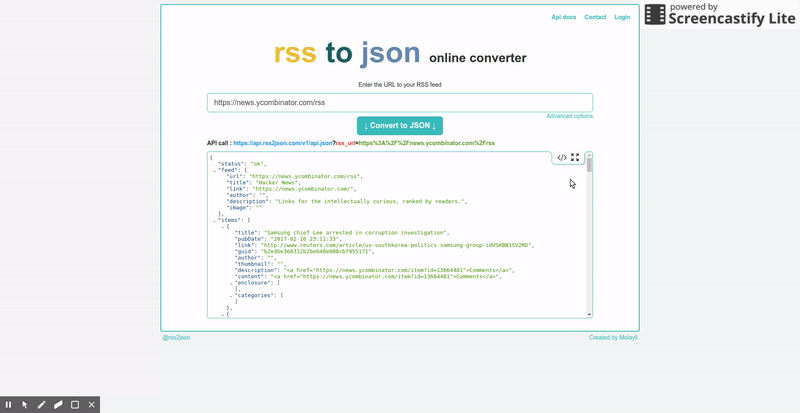800x413 pixels.
Task: Focus the RSS feed URL input field
Action: pyautogui.click(x=400, y=103)
